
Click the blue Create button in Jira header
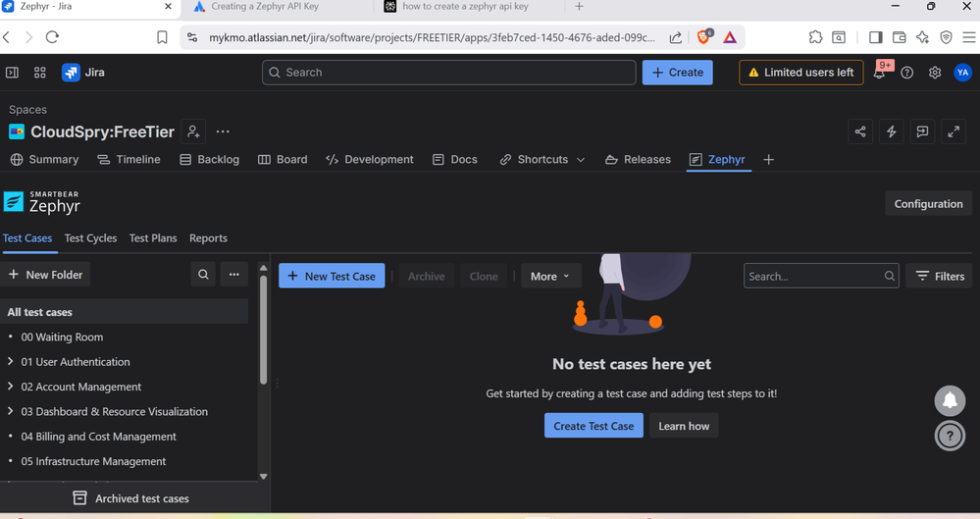click(678, 73)
